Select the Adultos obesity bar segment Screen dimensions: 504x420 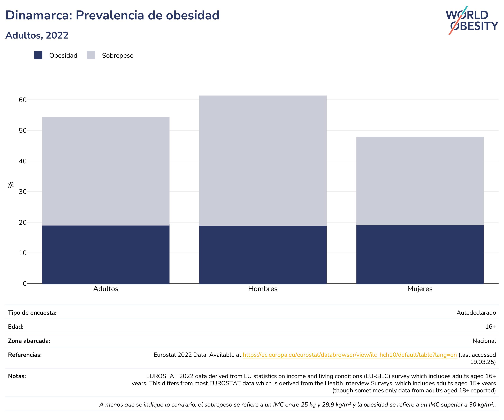(106, 255)
